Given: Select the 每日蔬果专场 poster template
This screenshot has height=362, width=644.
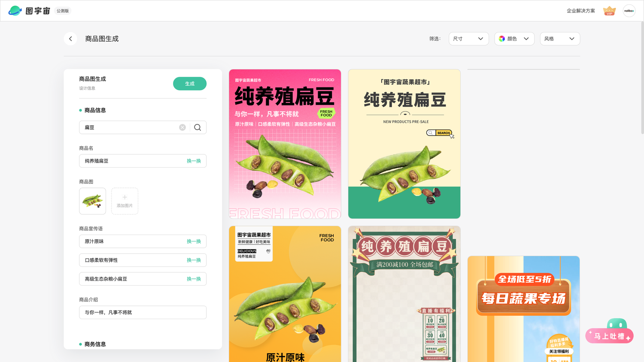Looking at the screenshot, I should 523,309.
